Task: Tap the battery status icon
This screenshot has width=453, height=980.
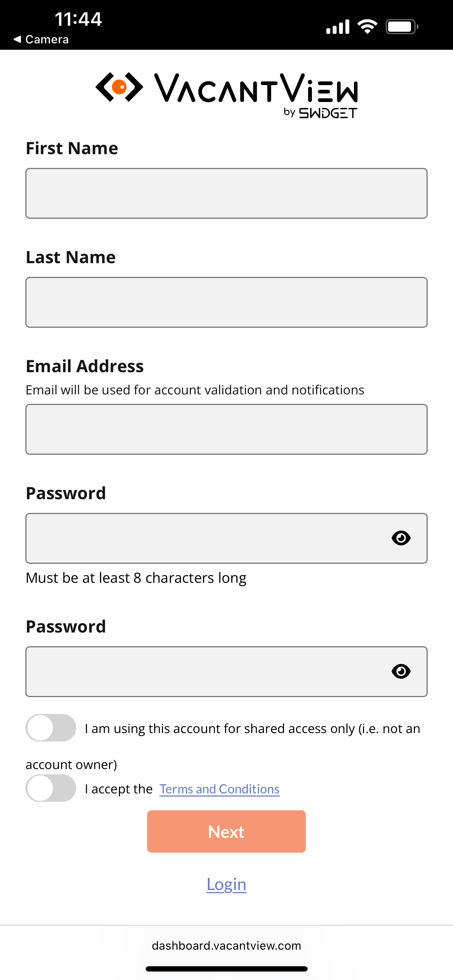Action: (402, 26)
